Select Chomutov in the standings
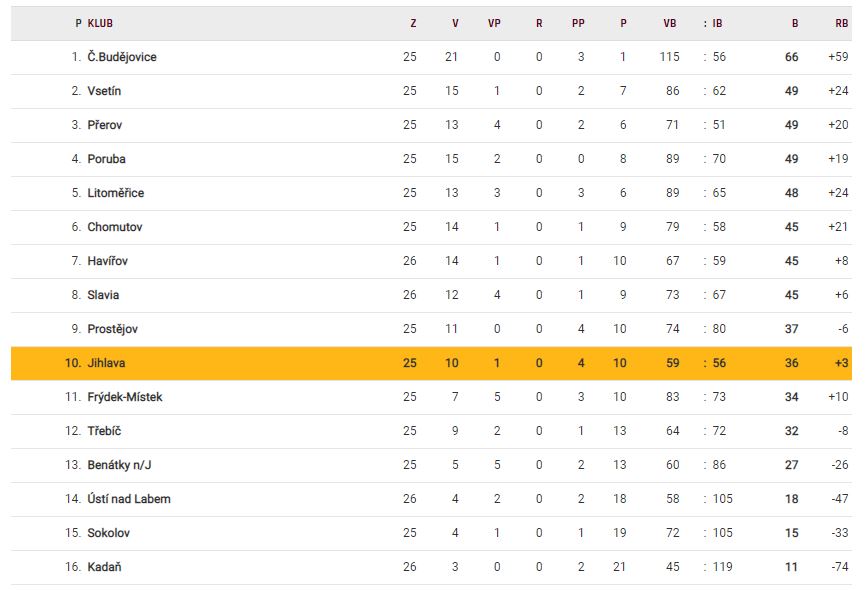The width and height of the screenshot is (866, 590). tap(114, 227)
